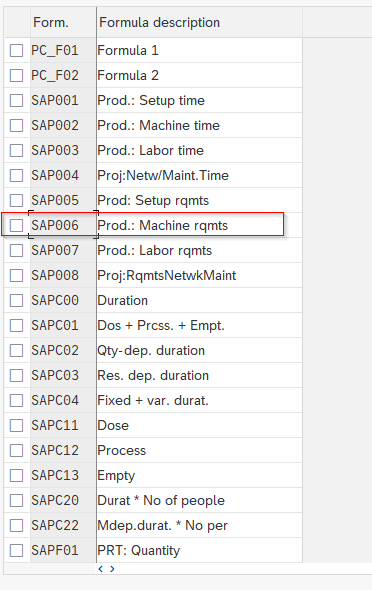Click the SAPC20 key cell
The width and height of the screenshot is (372, 590).
coord(63,500)
